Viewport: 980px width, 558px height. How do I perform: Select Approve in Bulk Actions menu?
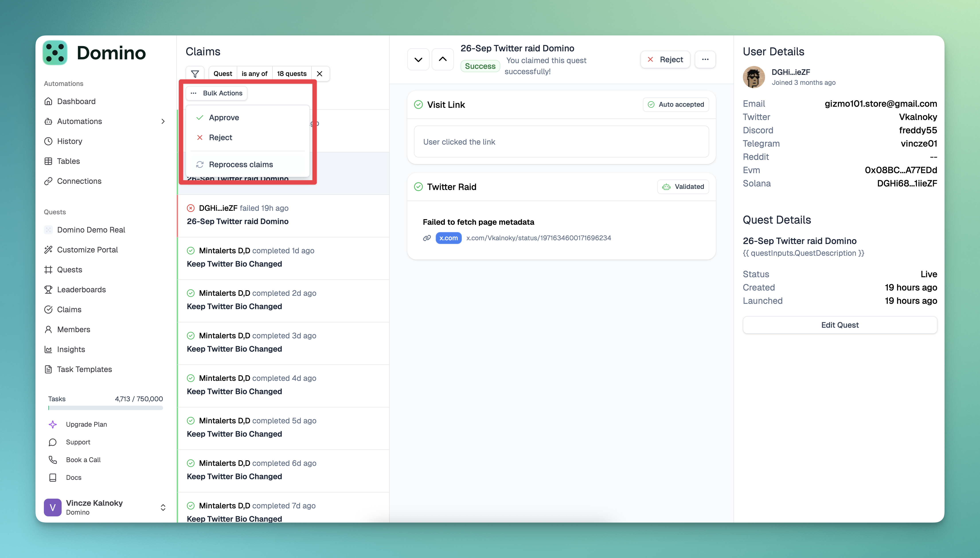click(x=224, y=118)
